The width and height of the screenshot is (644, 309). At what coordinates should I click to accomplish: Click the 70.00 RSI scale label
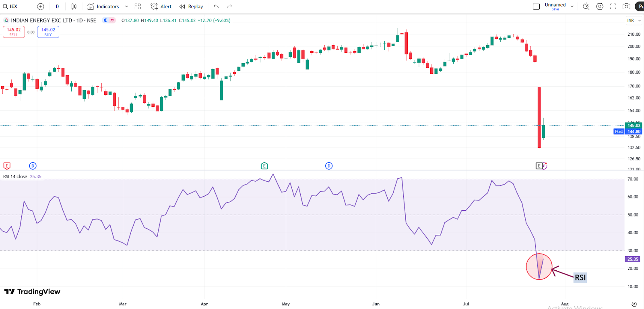click(633, 179)
